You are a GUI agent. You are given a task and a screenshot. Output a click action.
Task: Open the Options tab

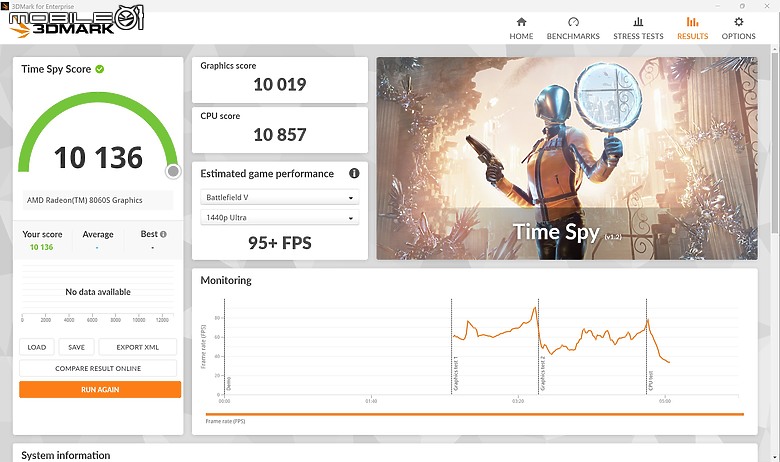[738, 28]
